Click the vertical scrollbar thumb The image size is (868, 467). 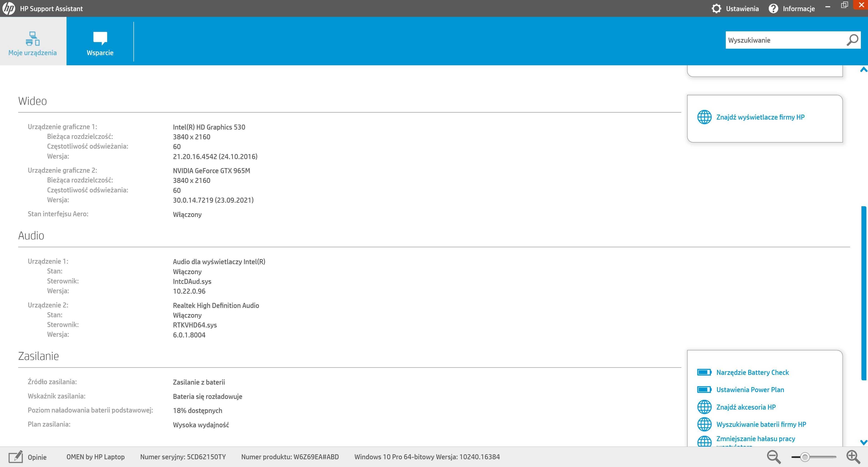coord(864,293)
